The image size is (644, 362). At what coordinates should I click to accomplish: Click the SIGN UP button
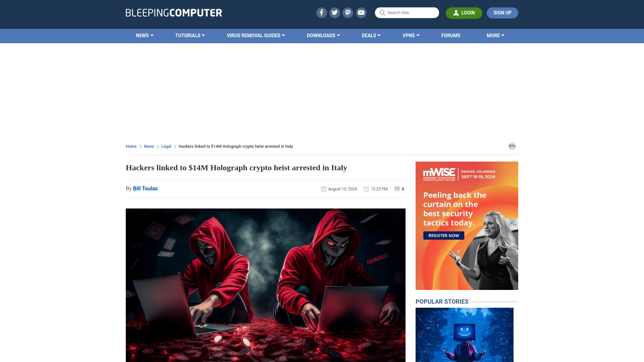[502, 13]
